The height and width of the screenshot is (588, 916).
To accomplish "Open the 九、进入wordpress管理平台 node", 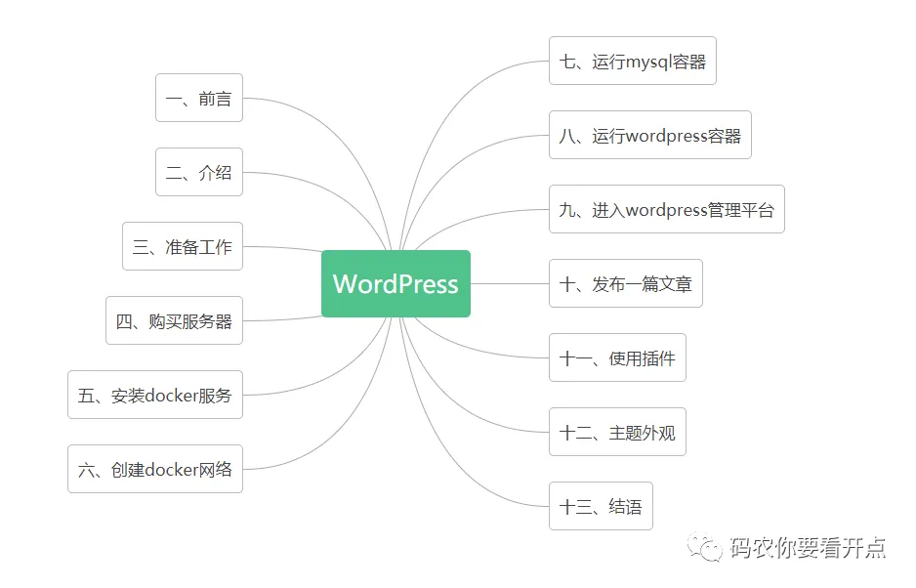I will tap(667, 209).
